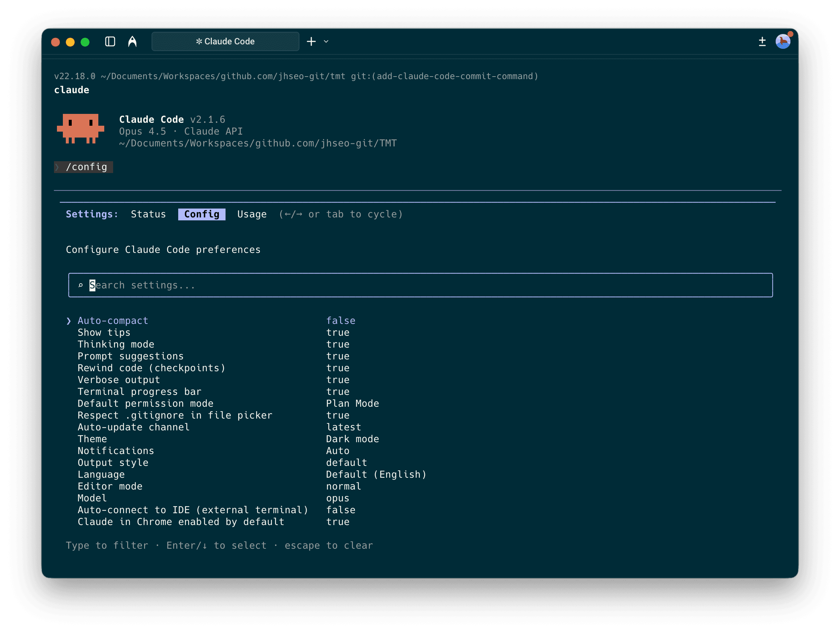Click the Claude Code pixel mascot
840x633 pixels.
point(81,129)
